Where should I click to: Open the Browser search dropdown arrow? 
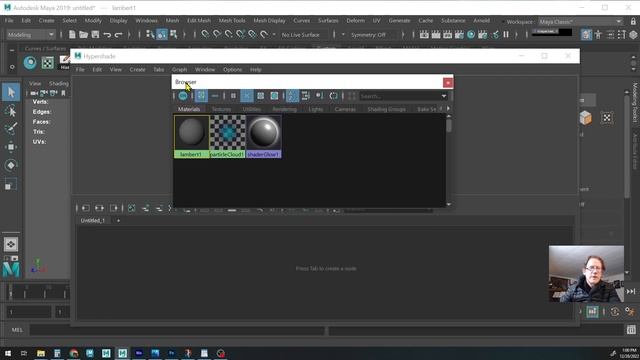444,96
